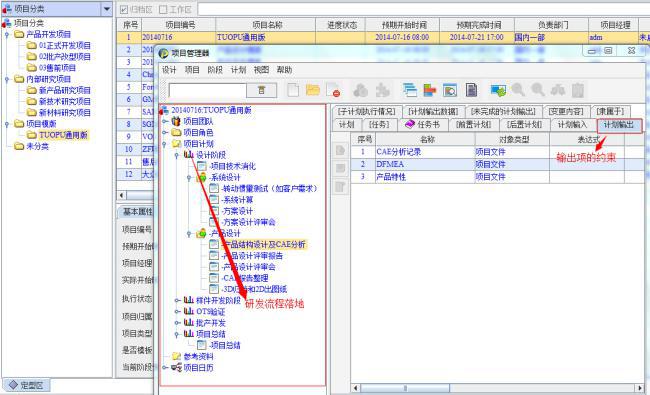The image size is (650, 395).
Task: Click the 项目日历 calendar icon in tree
Action: [176, 367]
